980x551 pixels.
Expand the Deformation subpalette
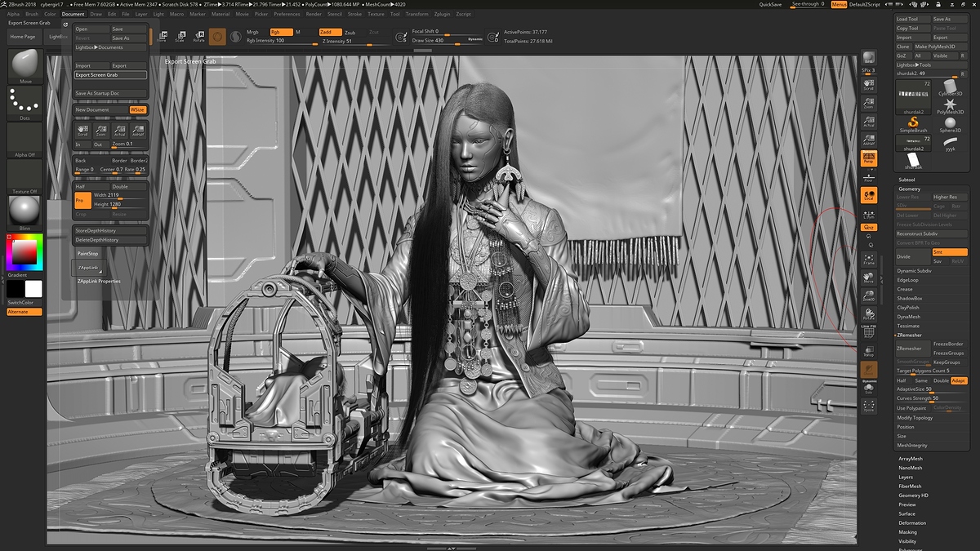point(911,523)
